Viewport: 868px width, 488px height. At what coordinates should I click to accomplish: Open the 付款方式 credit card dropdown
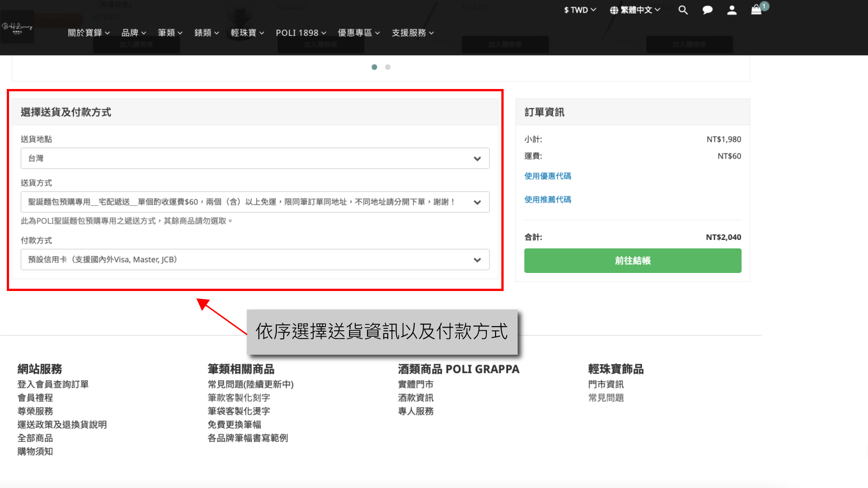255,260
